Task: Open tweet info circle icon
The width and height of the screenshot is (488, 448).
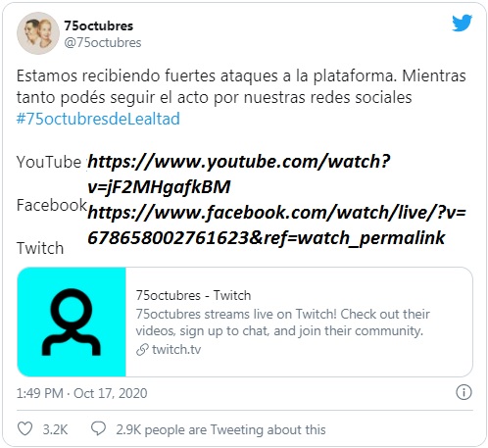Action: [464, 392]
